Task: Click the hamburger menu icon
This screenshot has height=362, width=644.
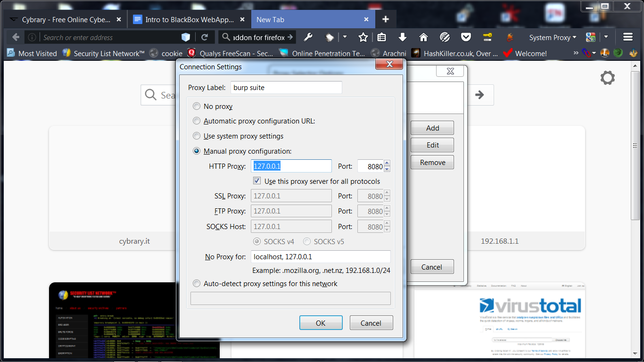Action: [627, 37]
